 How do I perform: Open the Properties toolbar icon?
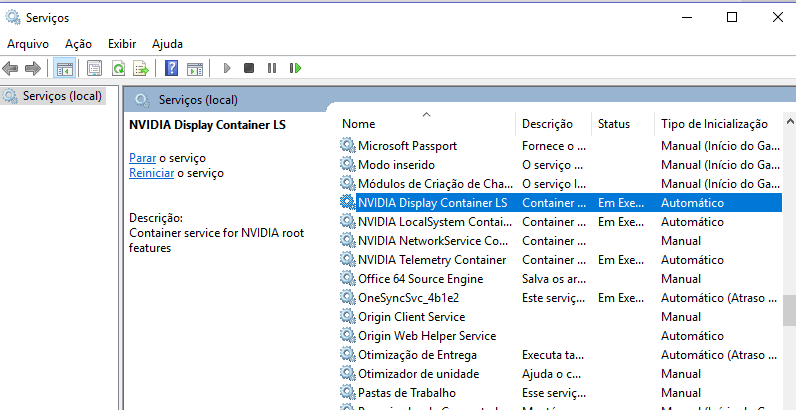(x=94, y=68)
